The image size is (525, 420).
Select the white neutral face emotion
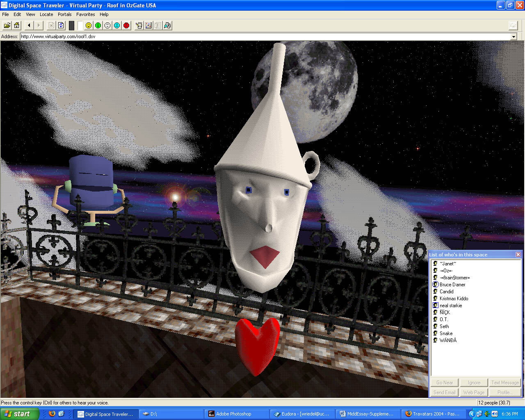(x=107, y=25)
